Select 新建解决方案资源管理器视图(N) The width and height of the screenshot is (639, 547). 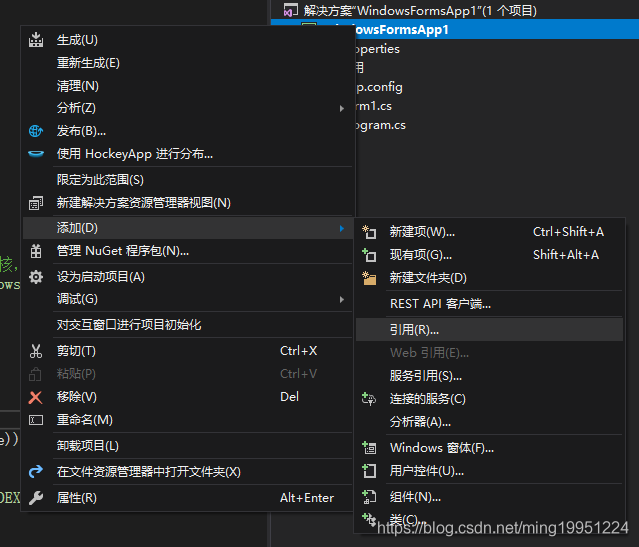coord(187,203)
